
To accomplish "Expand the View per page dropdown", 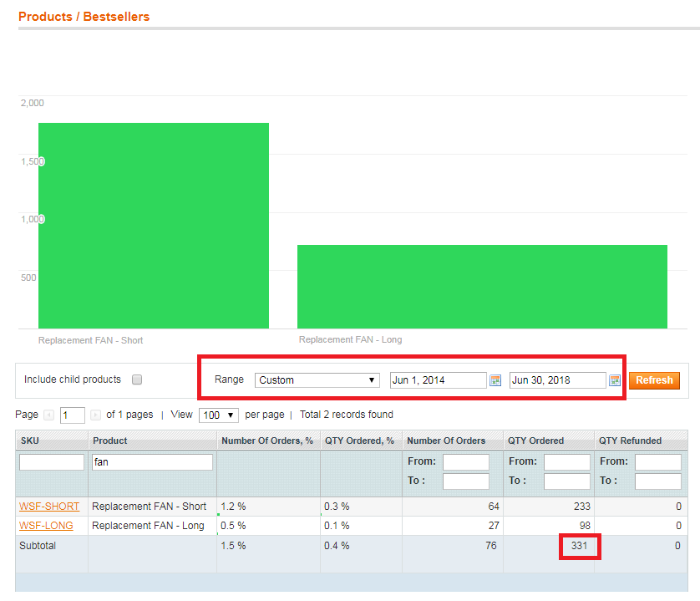I will point(219,415).
